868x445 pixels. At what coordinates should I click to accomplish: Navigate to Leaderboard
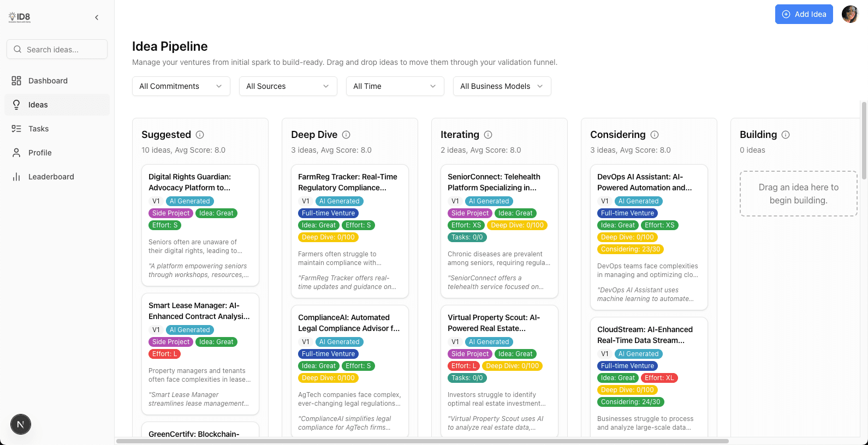click(51, 177)
